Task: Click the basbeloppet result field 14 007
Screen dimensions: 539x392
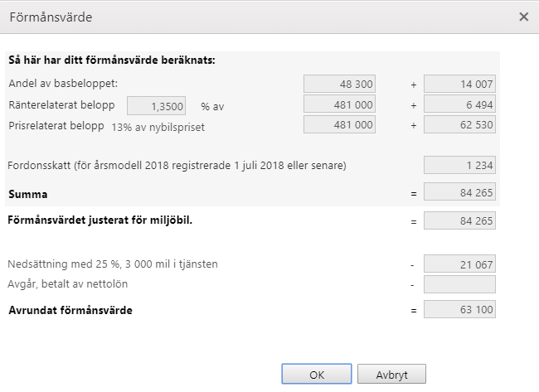Action: [459, 84]
